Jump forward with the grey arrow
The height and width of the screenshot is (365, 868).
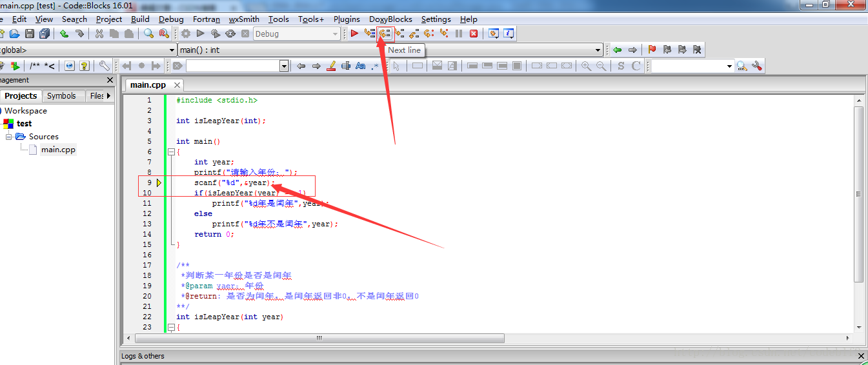point(632,50)
